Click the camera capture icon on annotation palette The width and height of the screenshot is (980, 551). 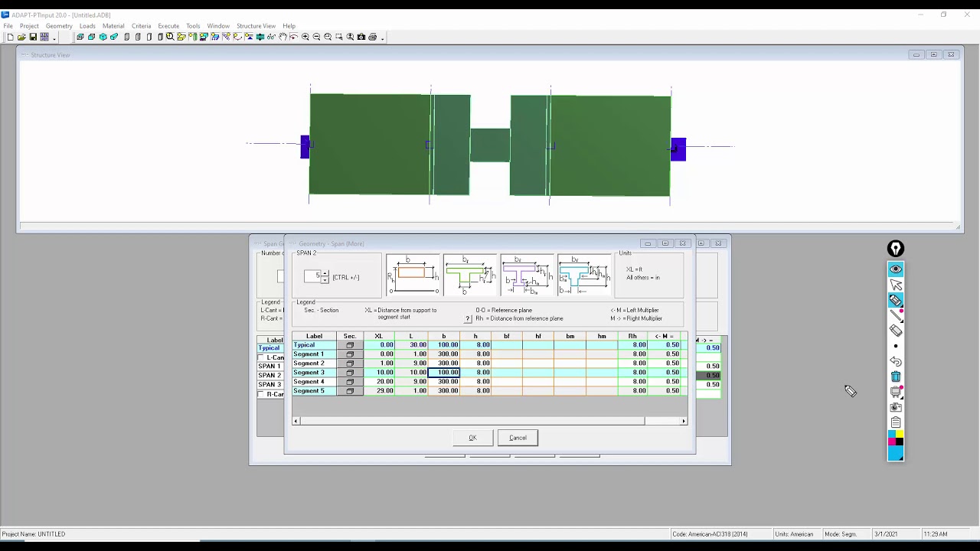pyautogui.click(x=895, y=407)
